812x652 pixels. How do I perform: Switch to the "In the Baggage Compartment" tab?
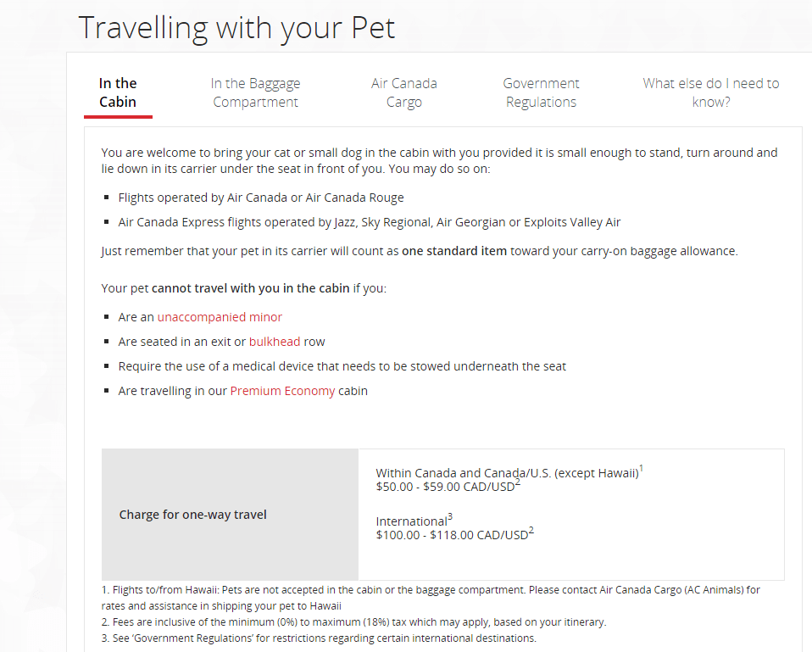[255, 92]
